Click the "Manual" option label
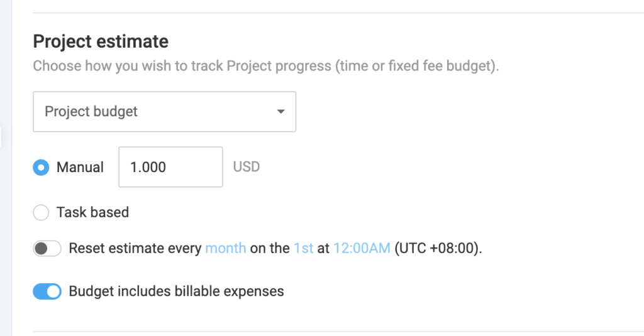 (80, 167)
